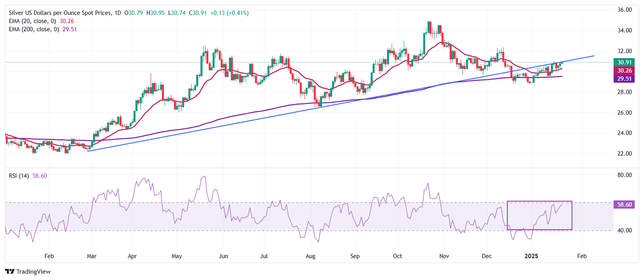The image size is (644, 280).
Task: Click the TradingView logo
Action: coord(28,272)
